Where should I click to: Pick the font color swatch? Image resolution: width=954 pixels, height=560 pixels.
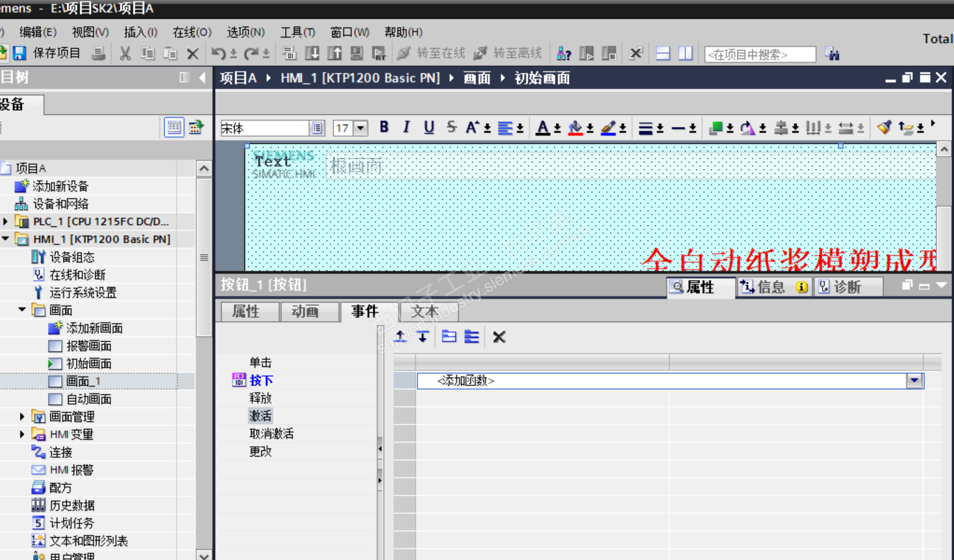click(x=543, y=128)
